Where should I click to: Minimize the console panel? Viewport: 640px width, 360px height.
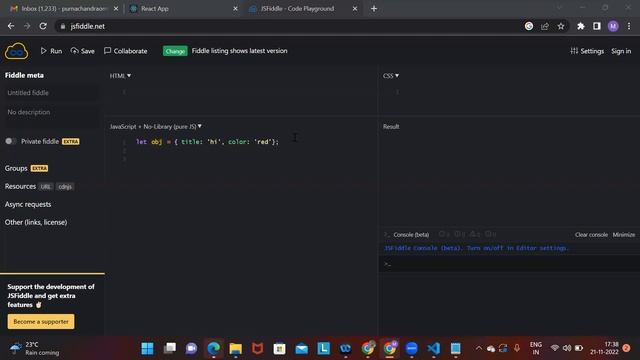pyautogui.click(x=624, y=235)
